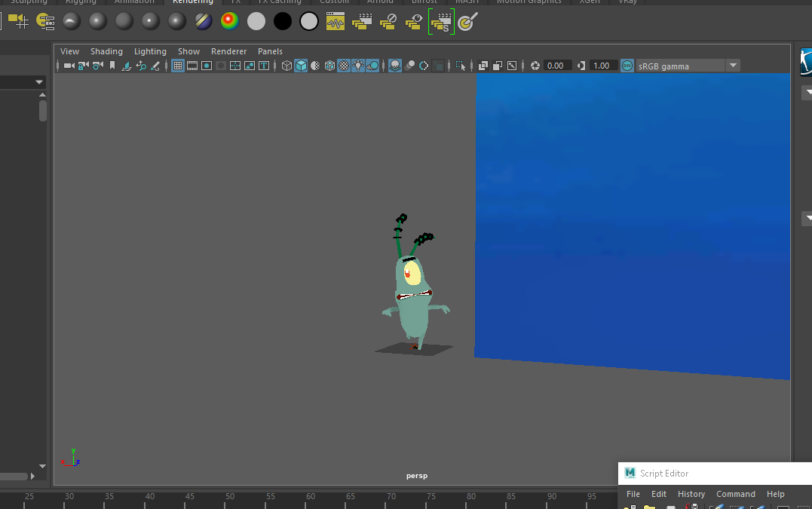
Task: Open Script Editor Command menu
Action: pos(736,494)
